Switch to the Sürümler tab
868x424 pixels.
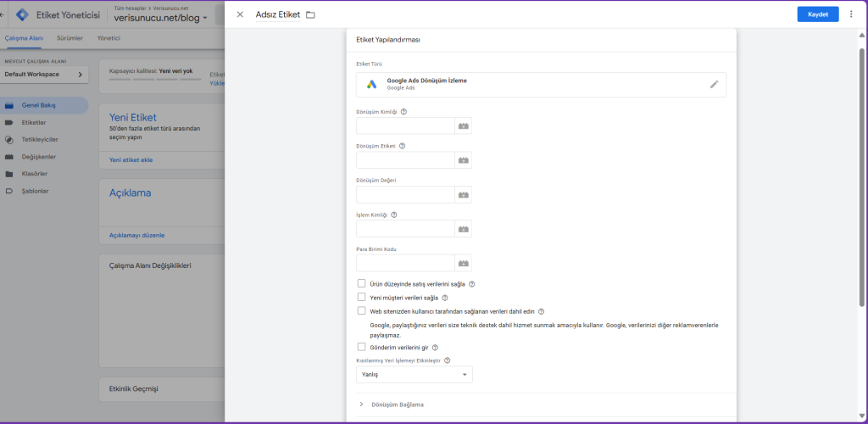point(70,38)
